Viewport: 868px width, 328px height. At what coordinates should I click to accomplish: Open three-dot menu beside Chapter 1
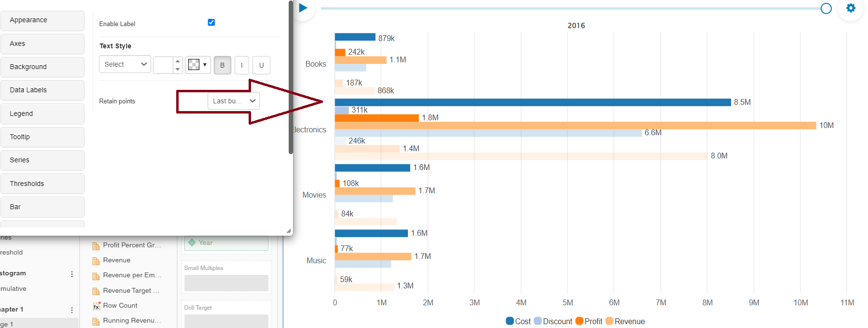[72, 310]
